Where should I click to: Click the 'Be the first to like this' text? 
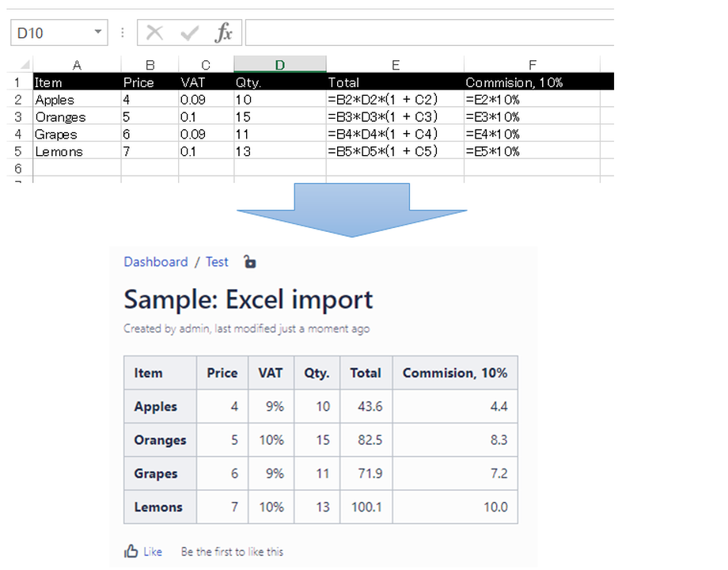[232, 552]
